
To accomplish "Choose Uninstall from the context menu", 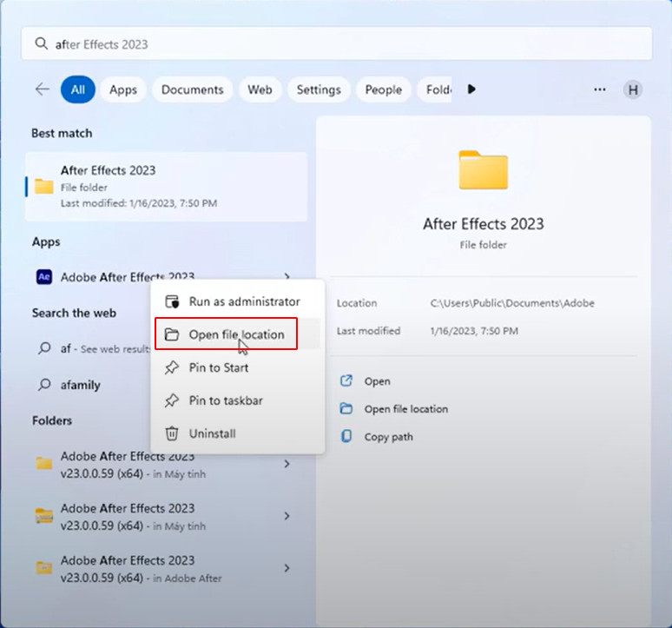I will pyautogui.click(x=212, y=433).
